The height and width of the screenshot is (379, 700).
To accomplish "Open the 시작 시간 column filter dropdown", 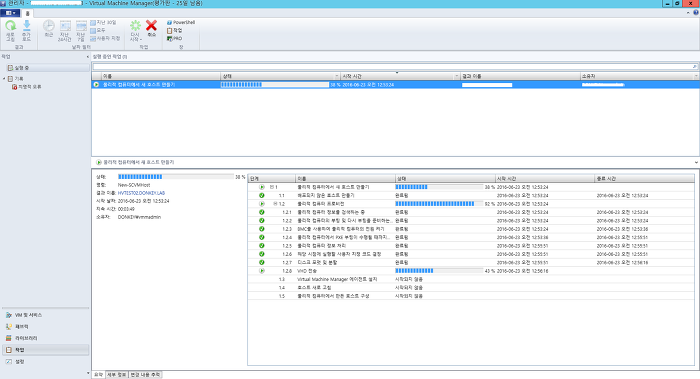I will tap(457, 76).
